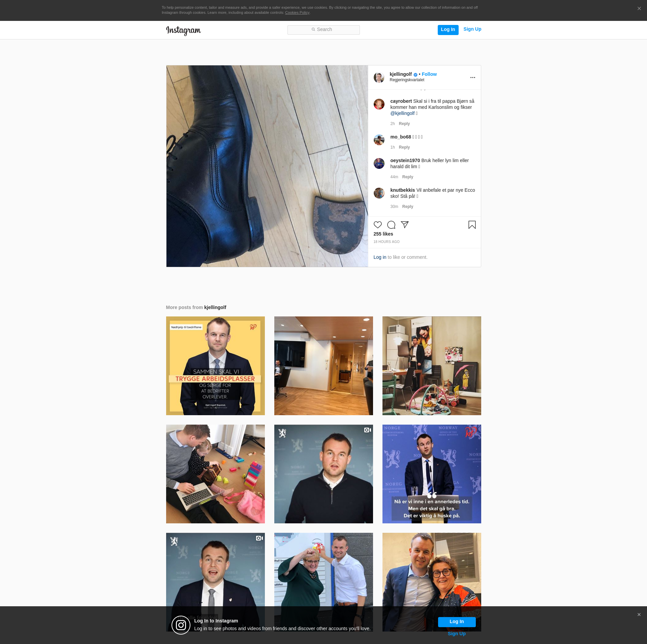Click the 18 HOURS AGO timestamp
647x644 pixels.
(x=387, y=242)
